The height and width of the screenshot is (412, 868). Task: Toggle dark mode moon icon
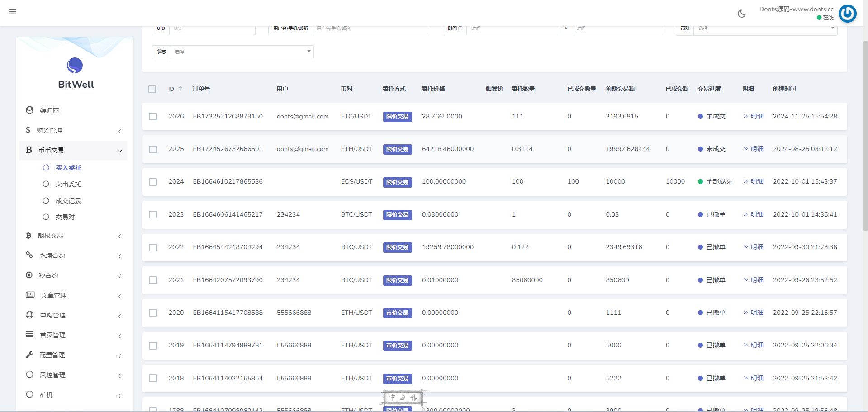click(741, 14)
